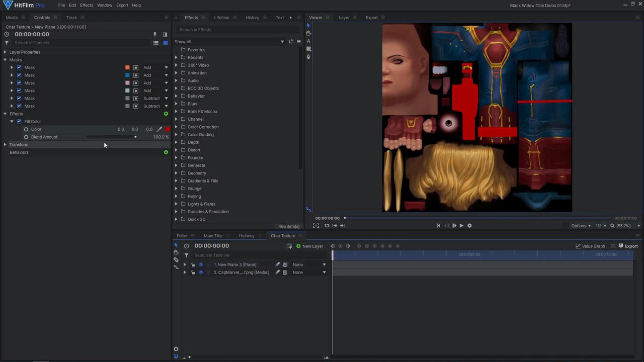Click the timeline Export button
The height and width of the screenshot is (362, 644).
point(628,246)
